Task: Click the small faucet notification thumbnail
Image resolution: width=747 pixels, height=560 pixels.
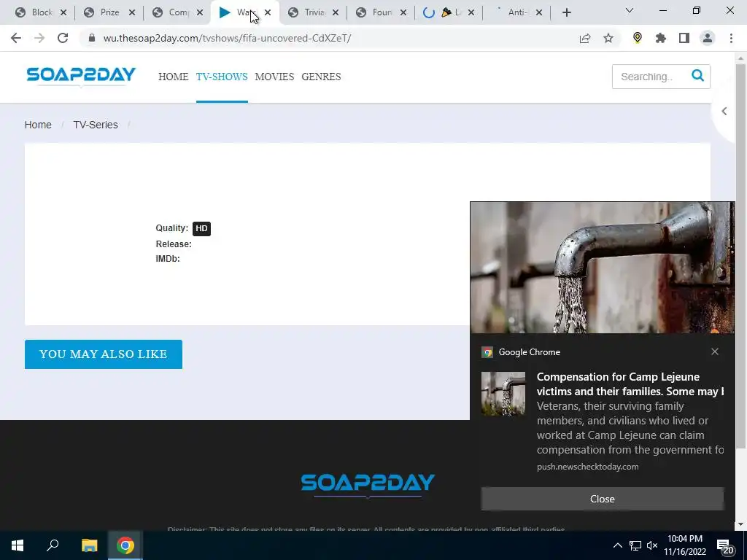Action: (503, 394)
